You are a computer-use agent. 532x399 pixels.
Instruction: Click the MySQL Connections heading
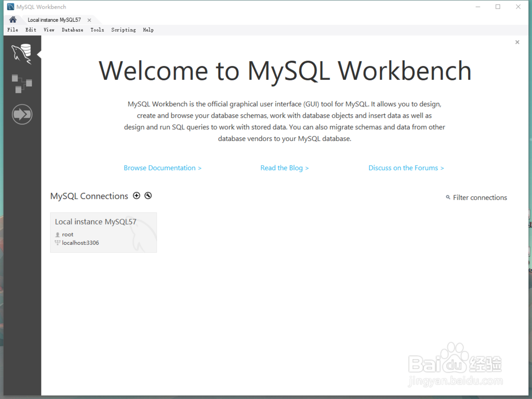(x=89, y=196)
